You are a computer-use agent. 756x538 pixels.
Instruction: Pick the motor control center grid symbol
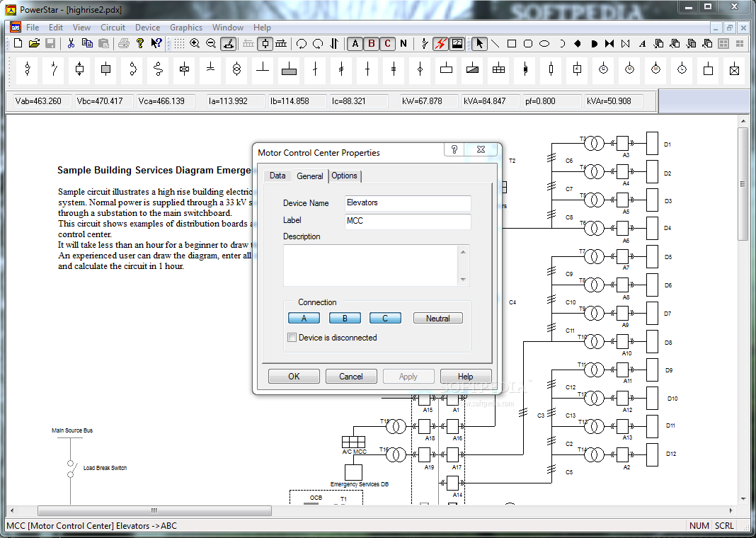pos(498,70)
